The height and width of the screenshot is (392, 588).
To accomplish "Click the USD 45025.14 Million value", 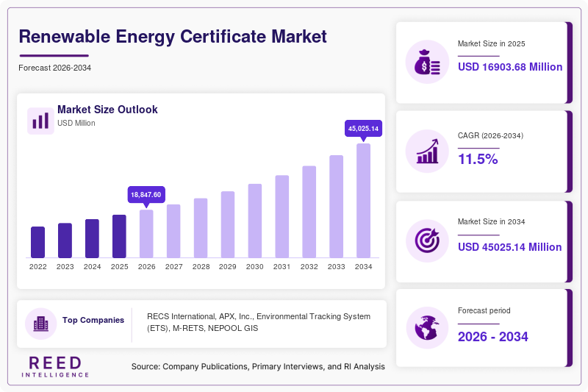I will tap(509, 247).
